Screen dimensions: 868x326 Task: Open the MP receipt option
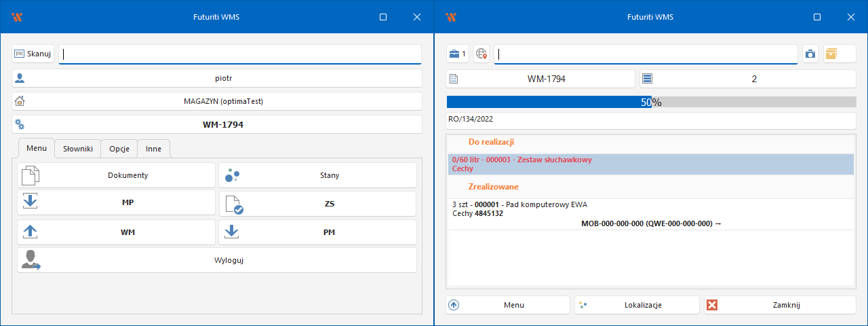116,204
